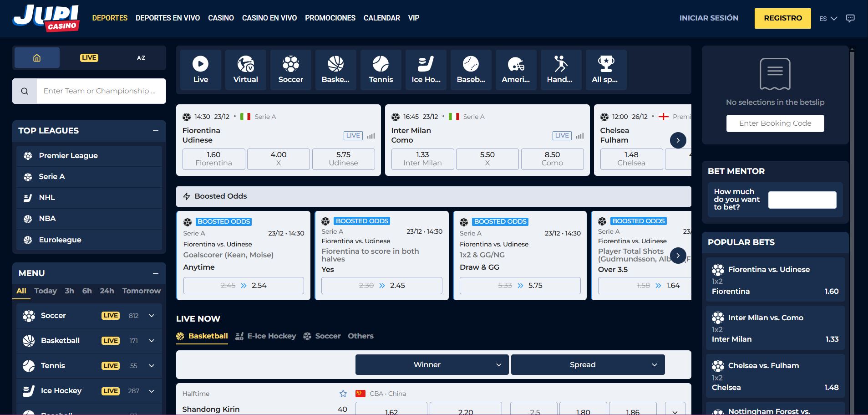The image size is (868, 415).
Task: Open the Basketball sport tile
Action: pos(335,70)
